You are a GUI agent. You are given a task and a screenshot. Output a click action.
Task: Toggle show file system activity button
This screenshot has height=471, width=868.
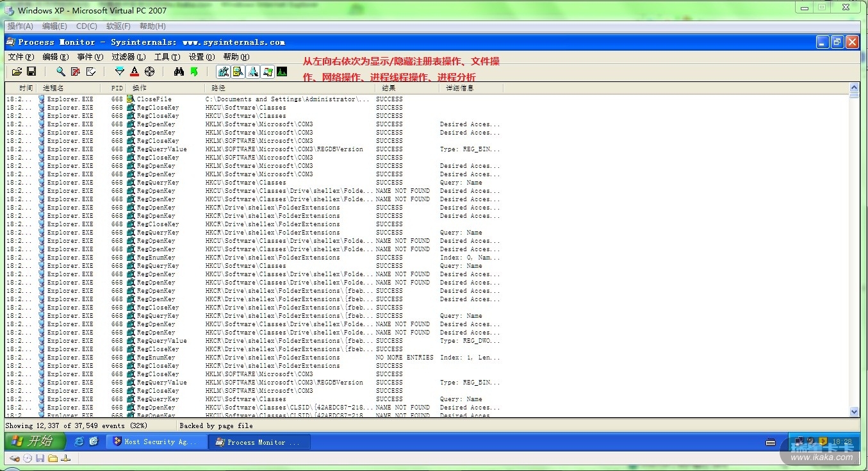pyautogui.click(x=238, y=72)
